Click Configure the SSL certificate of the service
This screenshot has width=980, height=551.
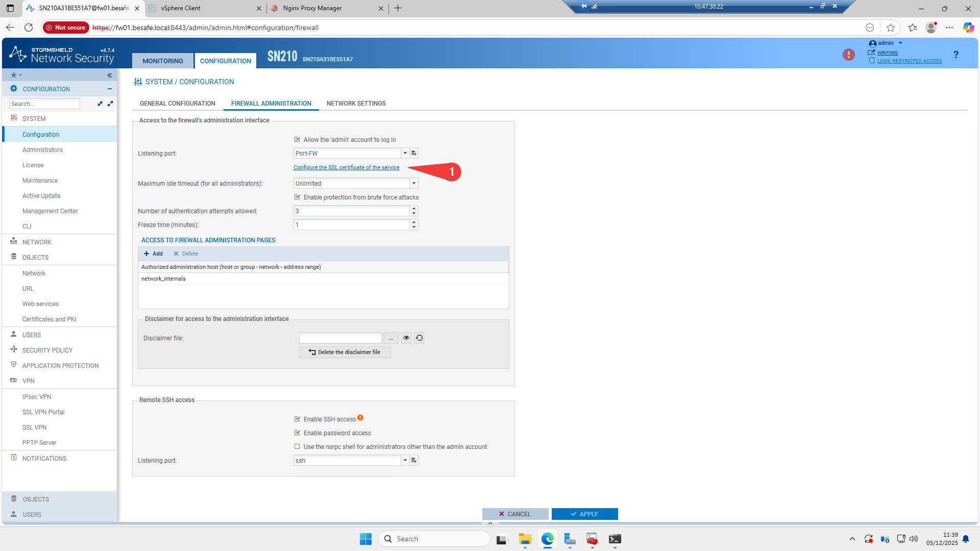[347, 167]
